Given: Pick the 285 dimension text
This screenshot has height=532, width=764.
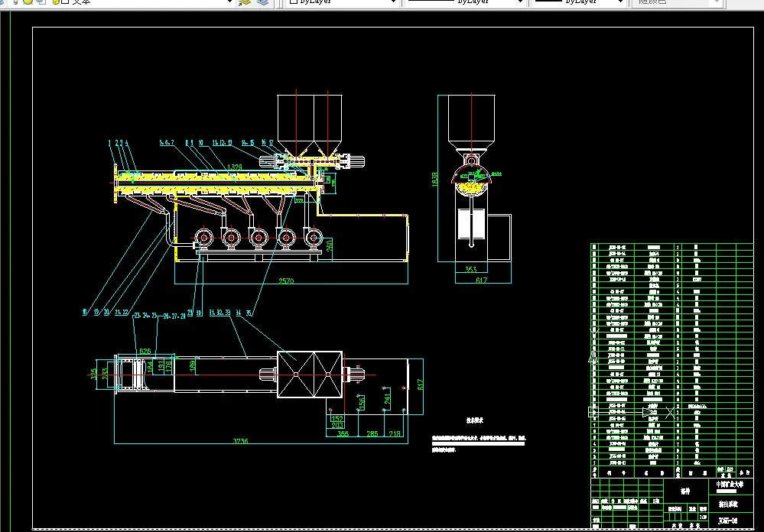Looking at the screenshot, I should 372,433.
